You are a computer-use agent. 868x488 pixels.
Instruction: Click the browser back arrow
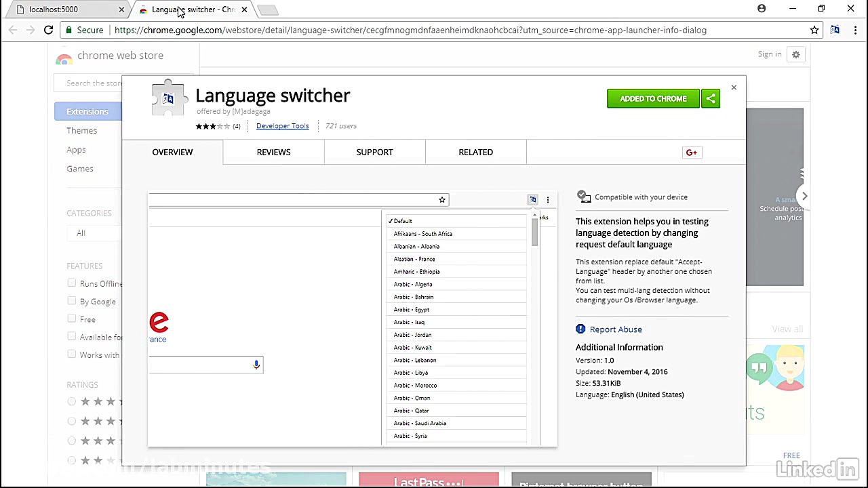point(13,30)
